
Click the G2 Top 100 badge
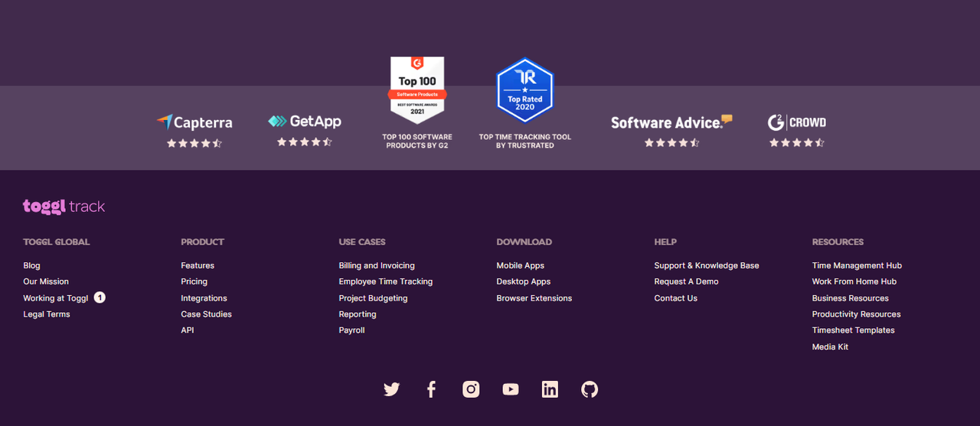(x=418, y=90)
